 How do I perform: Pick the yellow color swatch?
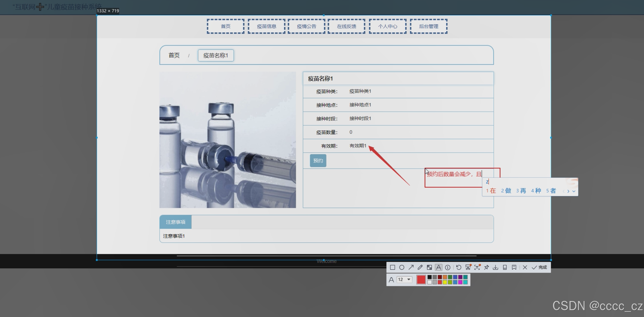[x=445, y=282]
